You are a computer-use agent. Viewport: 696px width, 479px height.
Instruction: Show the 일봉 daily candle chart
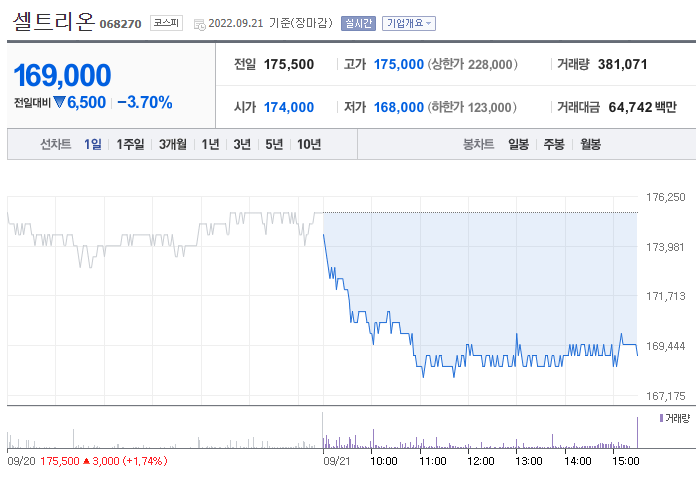point(518,144)
